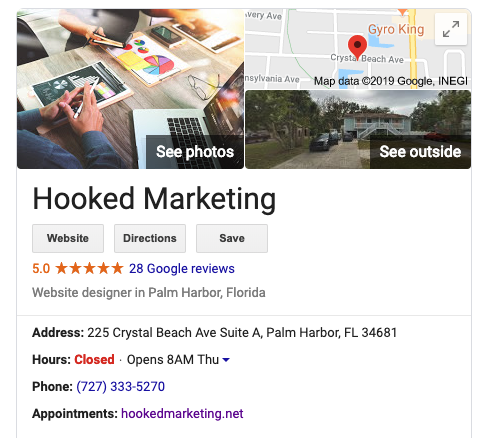Screen dimensions: 483x438
Task: Click the five-star rating icons
Action: coord(89,268)
